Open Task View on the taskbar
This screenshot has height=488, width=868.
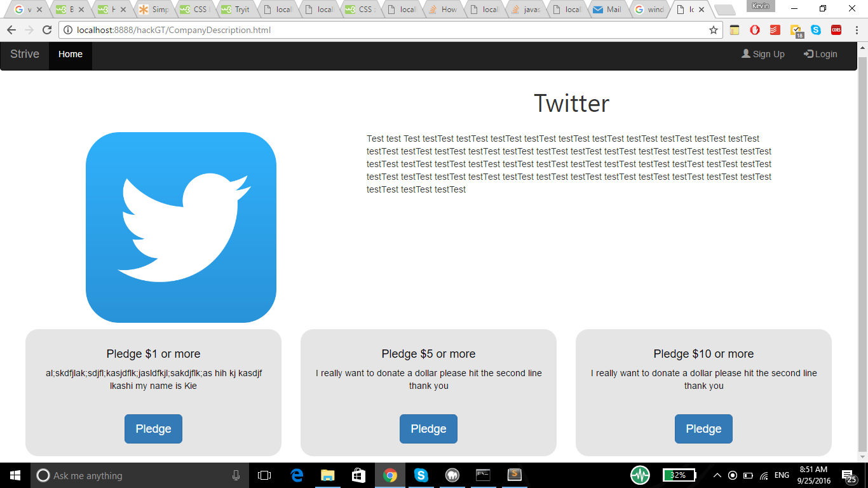264,475
